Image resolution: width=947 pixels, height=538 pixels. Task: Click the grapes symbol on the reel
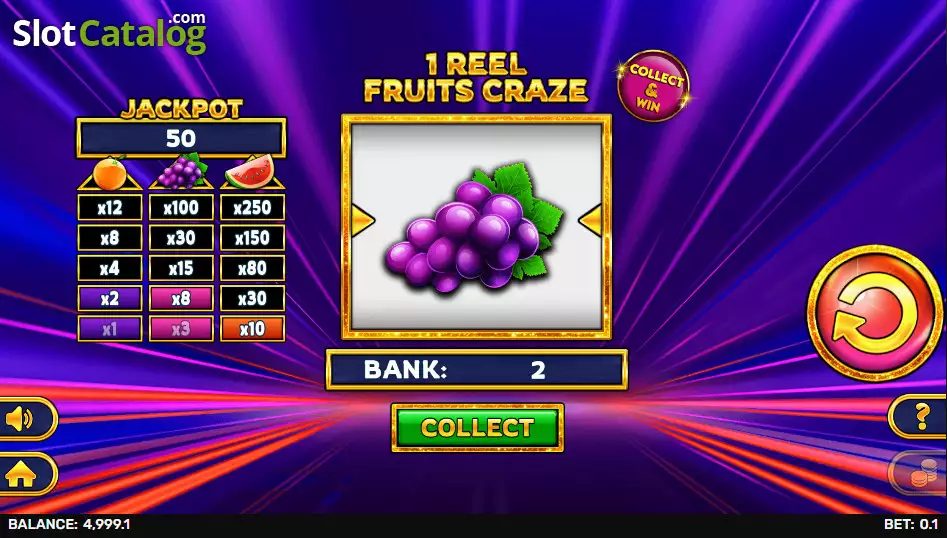473,227
